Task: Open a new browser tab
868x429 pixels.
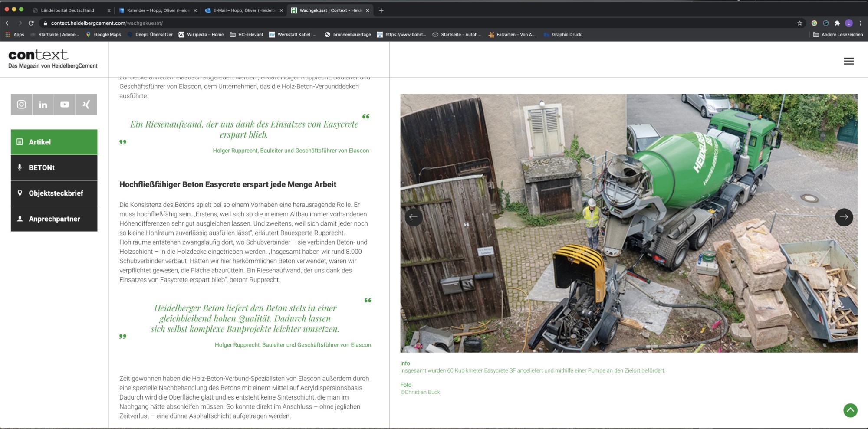Action: click(x=381, y=10)
